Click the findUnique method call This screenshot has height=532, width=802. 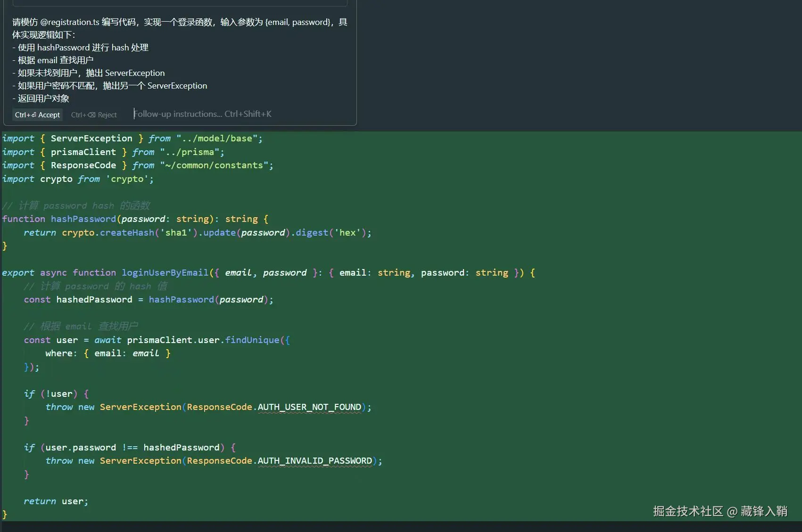[252, 340]
